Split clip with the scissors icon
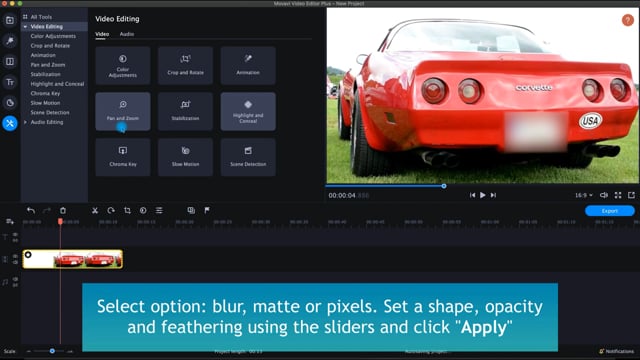Viewport: 640px width, 360px height. (95, 210)
